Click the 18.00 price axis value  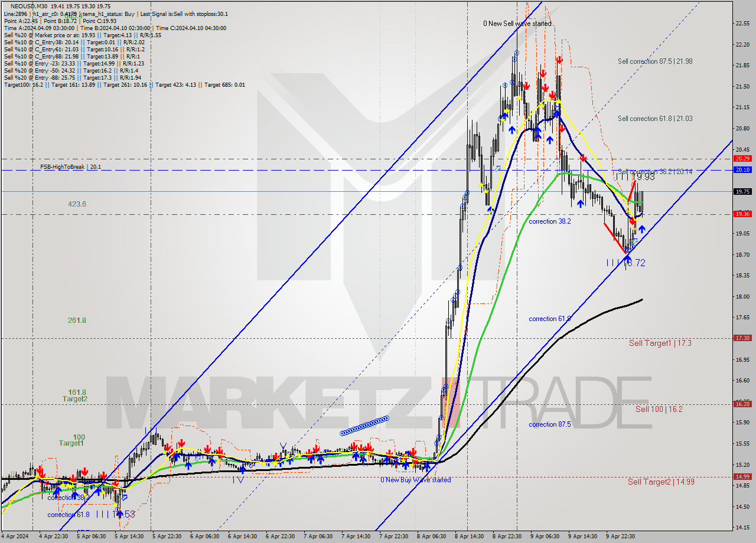coord(742,296)
